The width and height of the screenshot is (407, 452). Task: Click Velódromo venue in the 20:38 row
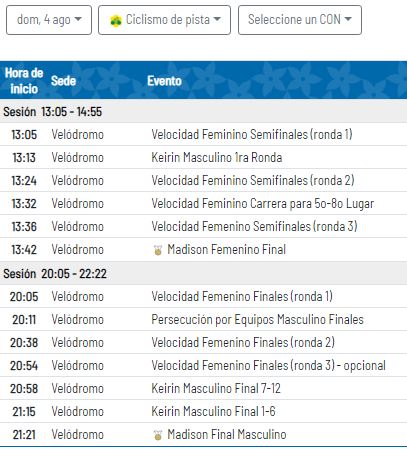[x=78, y=343]
